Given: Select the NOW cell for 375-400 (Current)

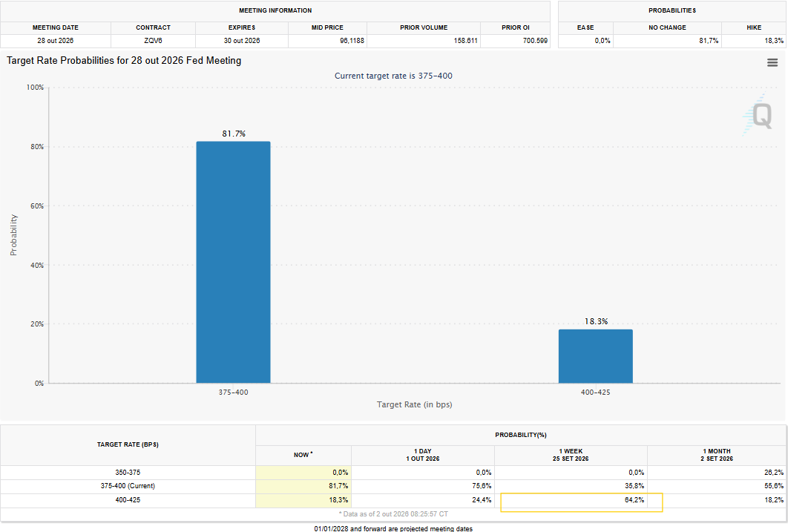Looking at the screenshot, I should tap(303, 486).
